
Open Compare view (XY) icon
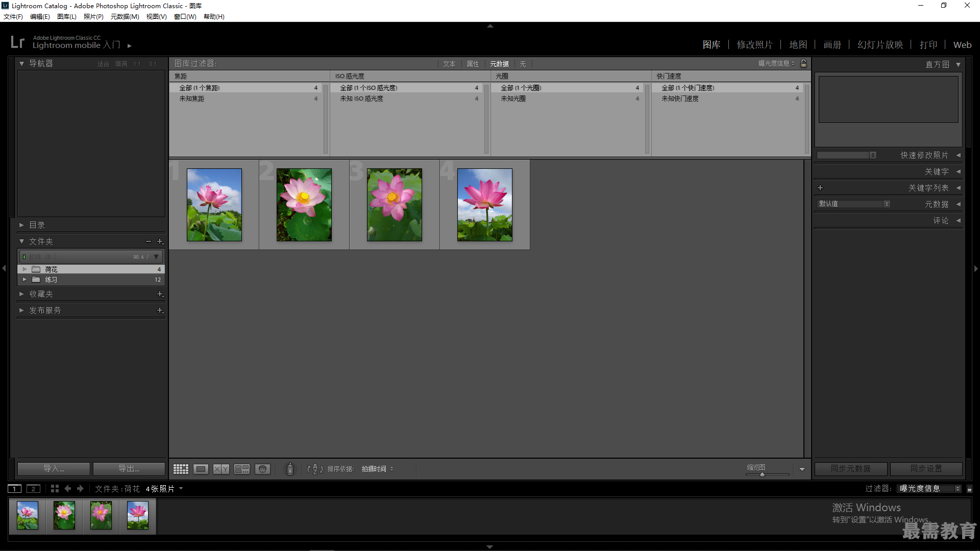point(221,469)
